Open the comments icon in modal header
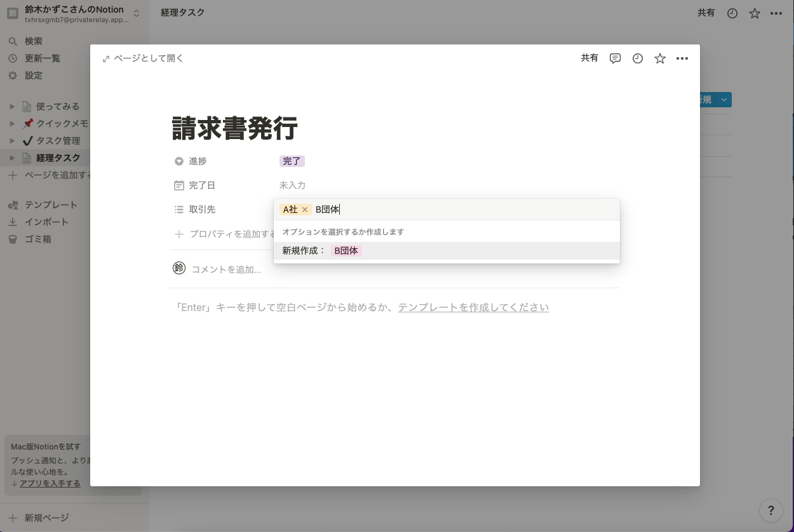Screen dimensions: 794x532 [x=615, y=58]
